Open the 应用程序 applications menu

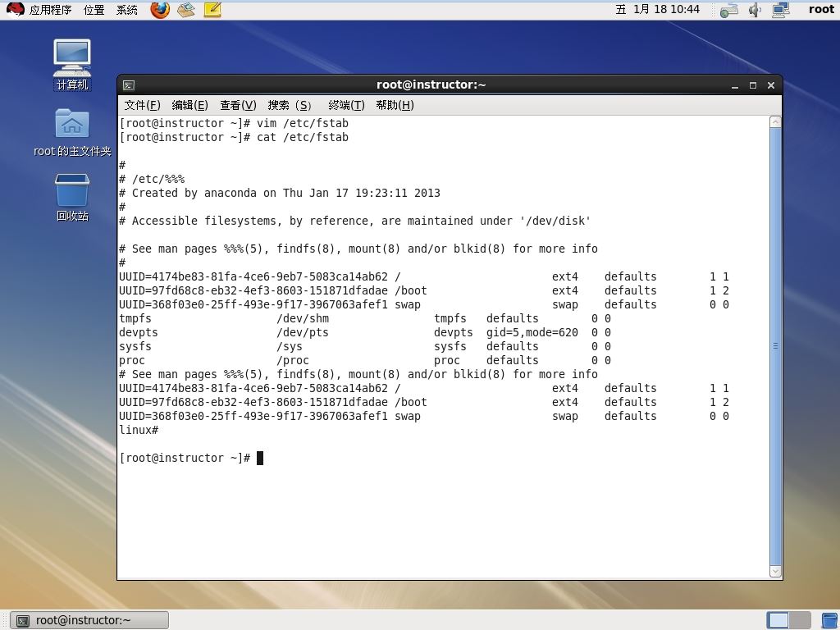coord(50,10)
